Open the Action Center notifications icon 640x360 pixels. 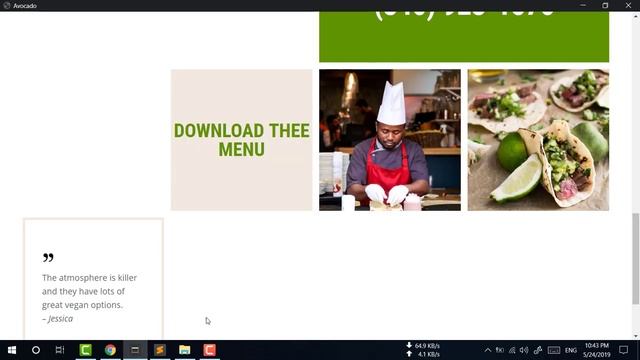624,350
